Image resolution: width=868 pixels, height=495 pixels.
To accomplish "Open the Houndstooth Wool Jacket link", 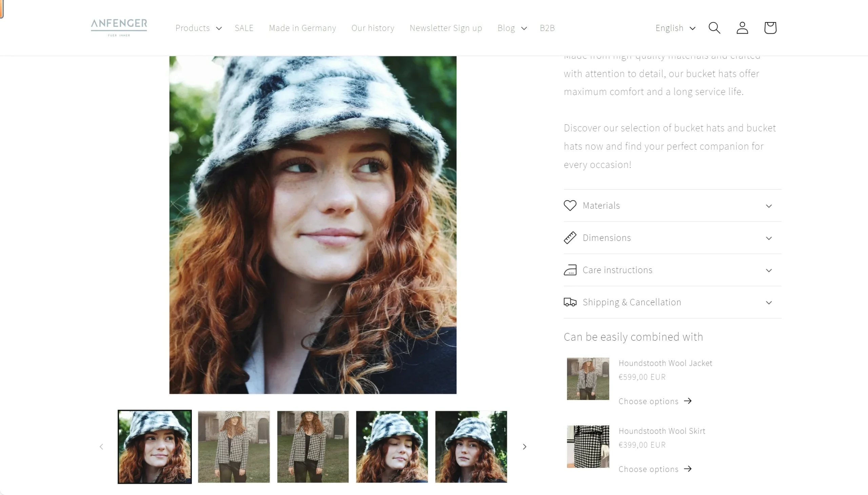I will click(x=665, y=363).
